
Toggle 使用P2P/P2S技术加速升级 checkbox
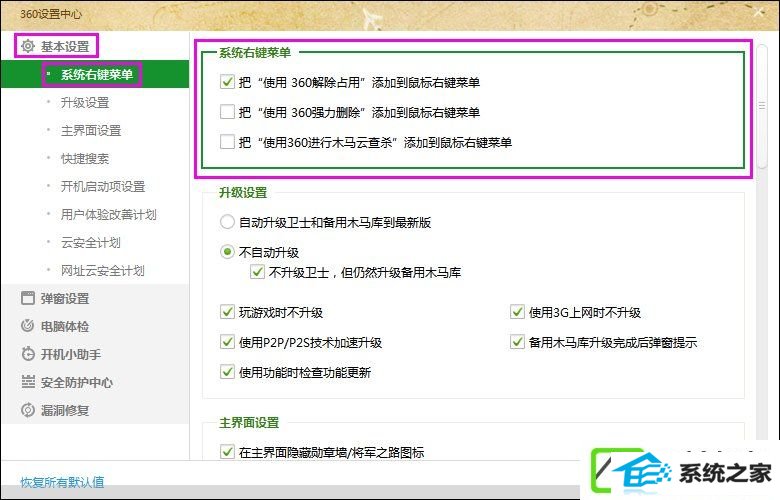point(227,342)
